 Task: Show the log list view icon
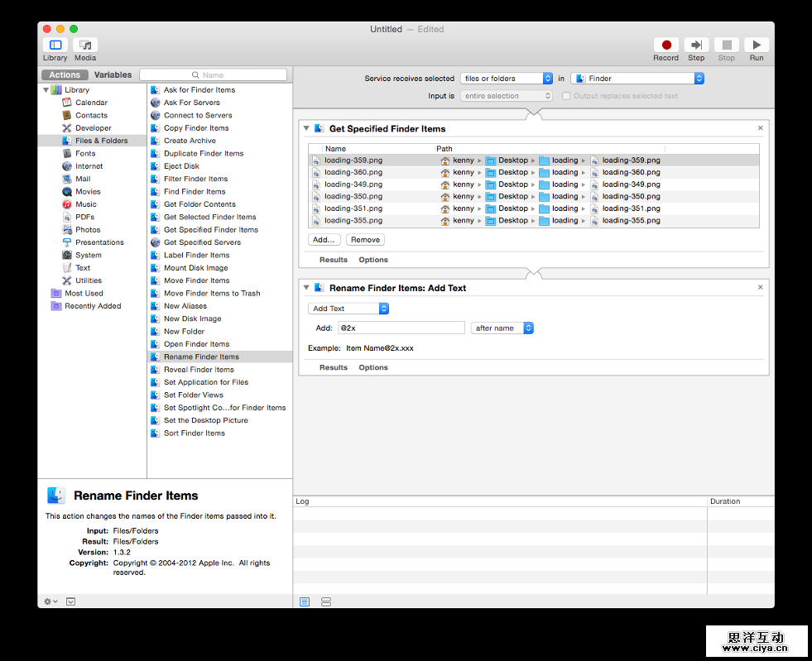(305, 601)
